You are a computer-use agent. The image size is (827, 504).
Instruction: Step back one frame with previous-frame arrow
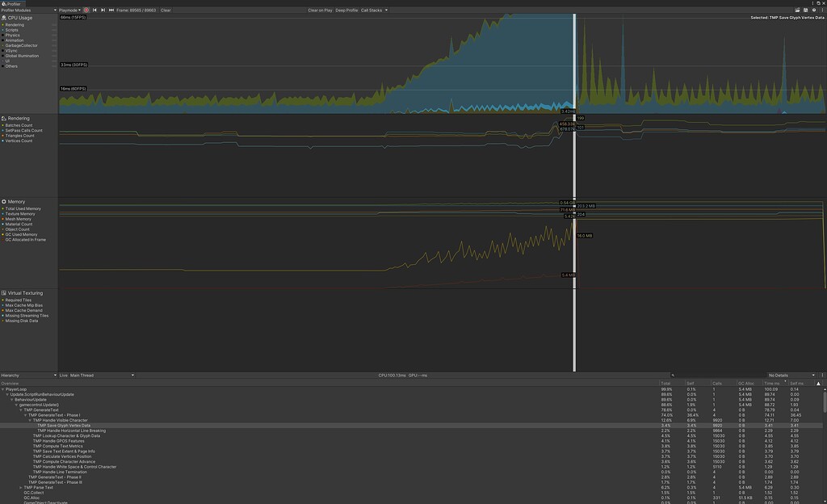(x=94, y=10)
